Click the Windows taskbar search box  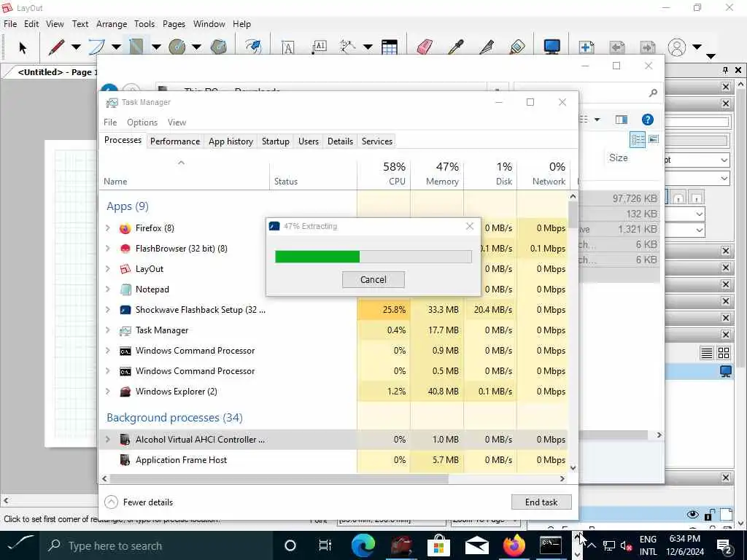(156, 545)
